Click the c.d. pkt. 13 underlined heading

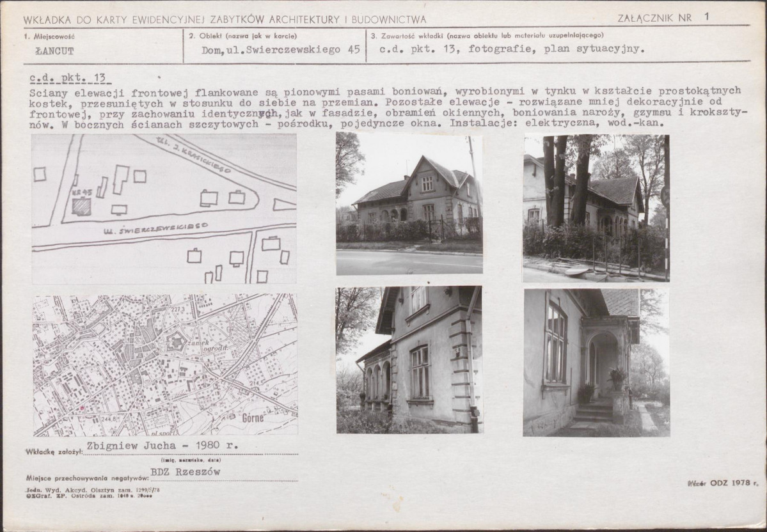68,78
